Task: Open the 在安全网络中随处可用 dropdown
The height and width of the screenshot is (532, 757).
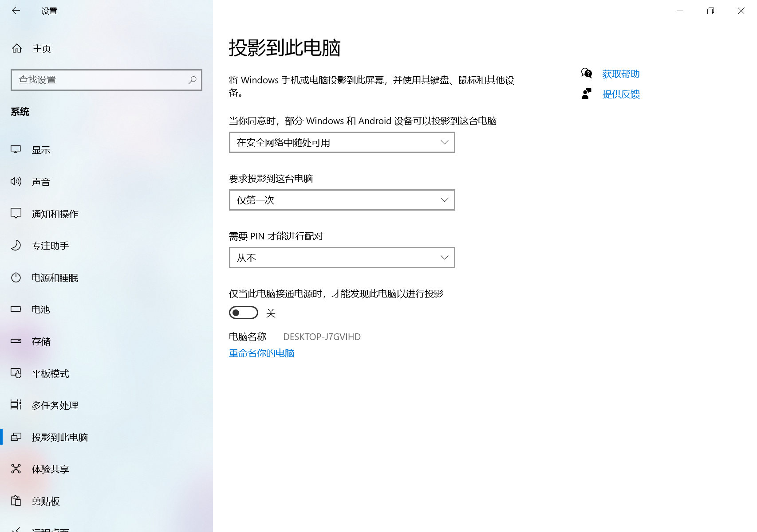Action: coord(342,142)
